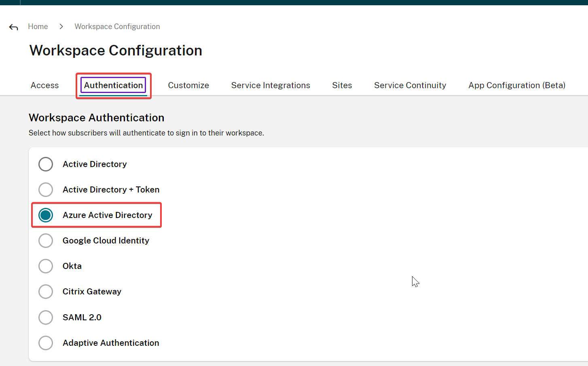Screen dimensions: 588x366
Task: Switch to the Access tab
Action: click(44, 85)
